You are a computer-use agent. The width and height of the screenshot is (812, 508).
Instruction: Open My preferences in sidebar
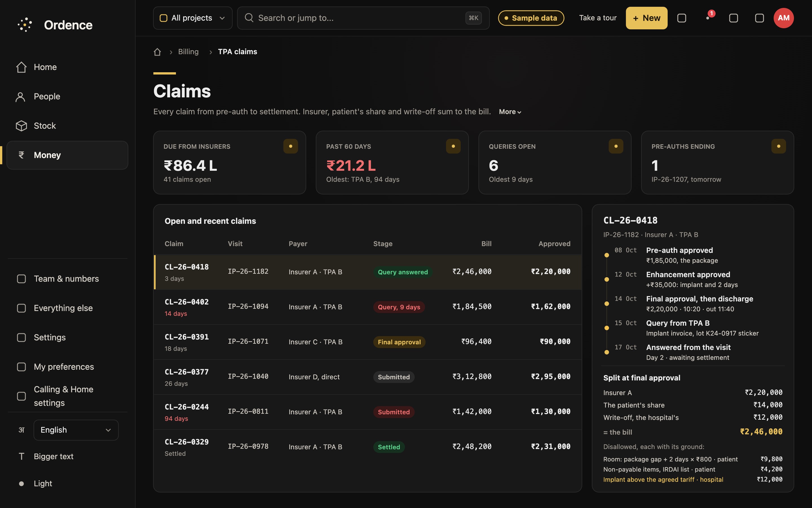click(67, 367)
